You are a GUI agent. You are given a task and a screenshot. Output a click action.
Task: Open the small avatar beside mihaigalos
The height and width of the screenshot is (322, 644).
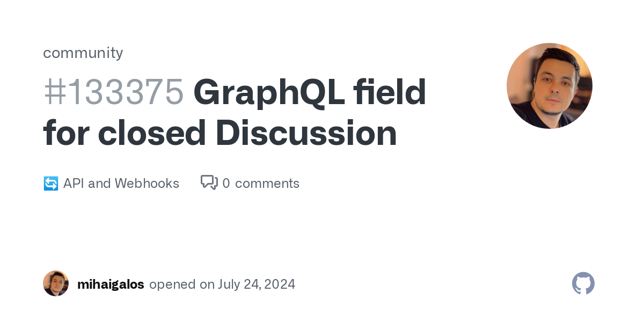point(56,283)
